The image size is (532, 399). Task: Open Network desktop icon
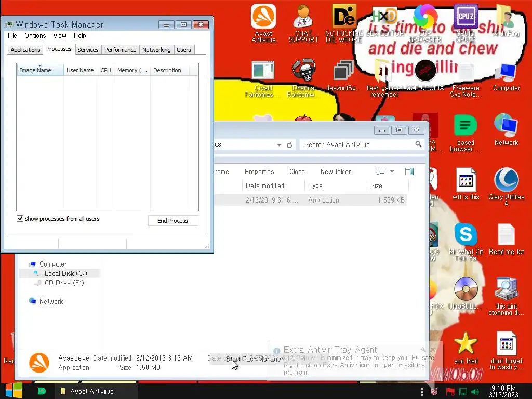(x=506, y=130)
